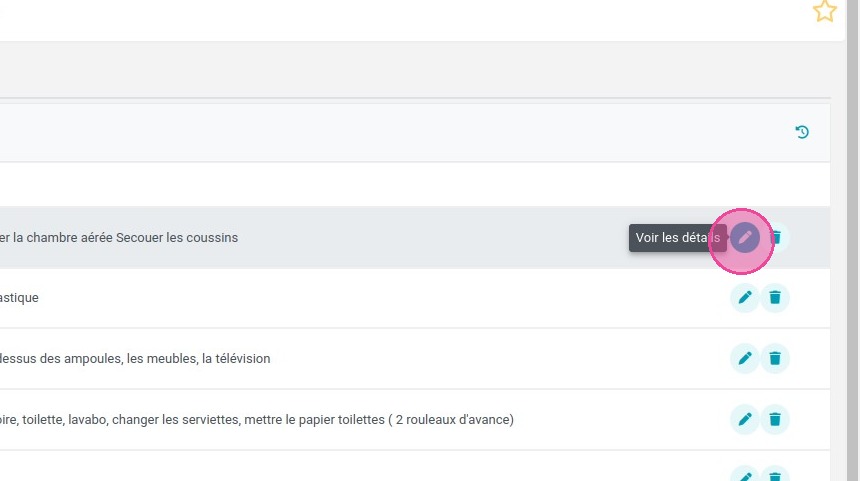Edit the task ending in 'astique'
Viewport: 860px width, 481px height.
coord(745,298)
